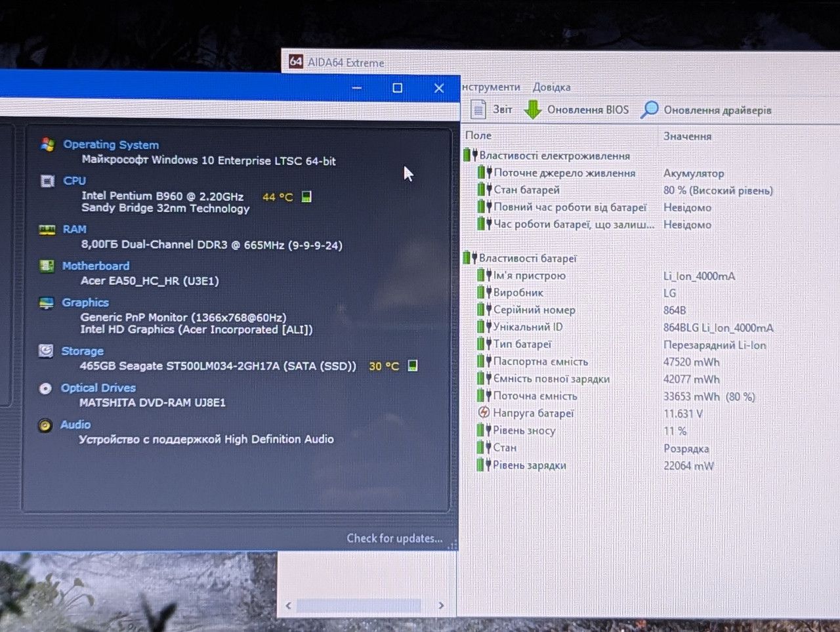Click the horizontal scrollbar thumb in AIDA64
The image size is (840, 632).
(358, 605)
